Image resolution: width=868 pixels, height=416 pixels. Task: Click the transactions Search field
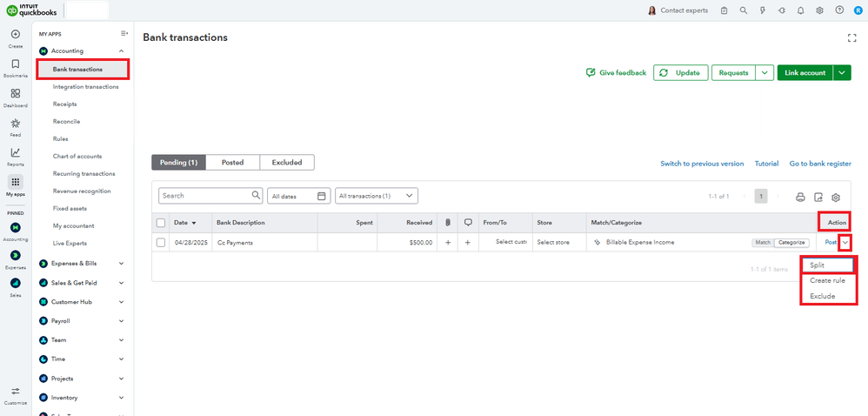tap(210, 196)
